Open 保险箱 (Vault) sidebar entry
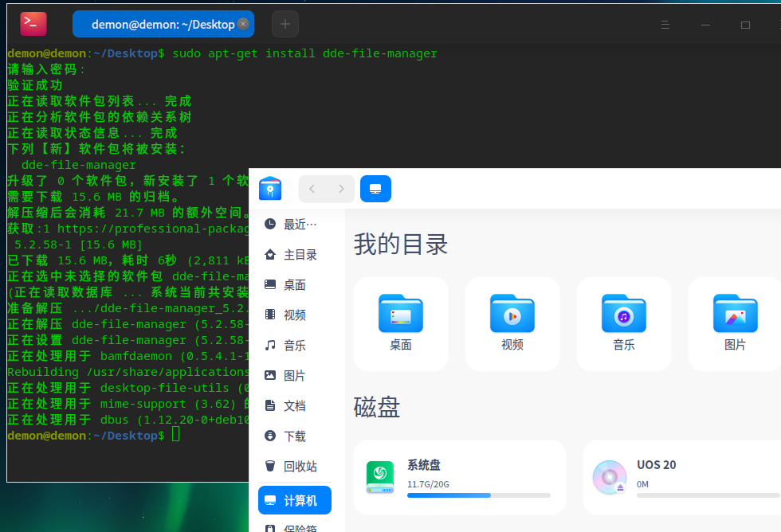The width and height of the screenshot is (781, 532). 292,526
